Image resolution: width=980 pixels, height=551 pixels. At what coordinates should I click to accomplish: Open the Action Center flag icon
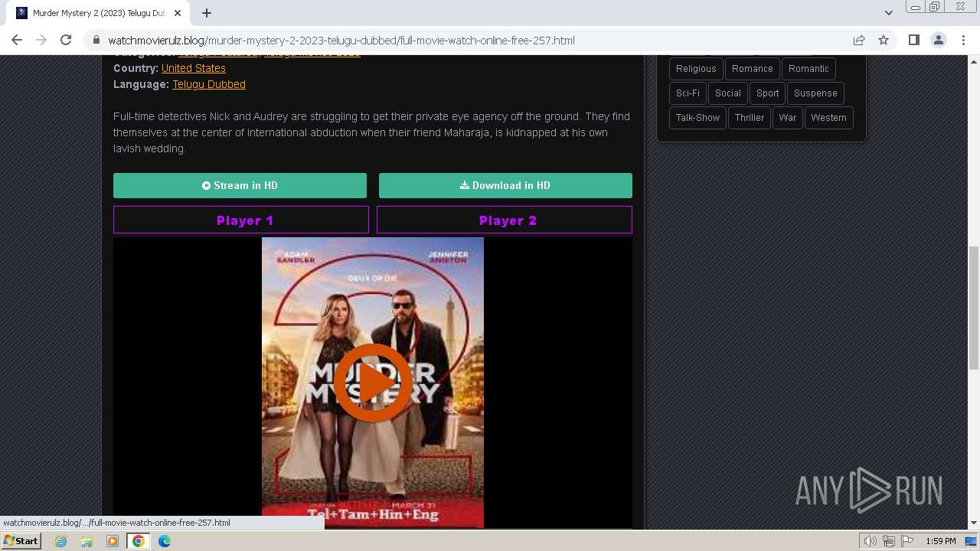pyautogui.click(x=907, y=541)
